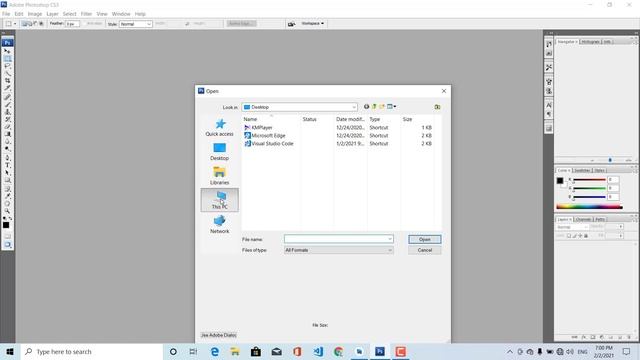Select the Gradient tool
Image resolution: width=640 pixels, height=360 pixels.
[7, 134]
